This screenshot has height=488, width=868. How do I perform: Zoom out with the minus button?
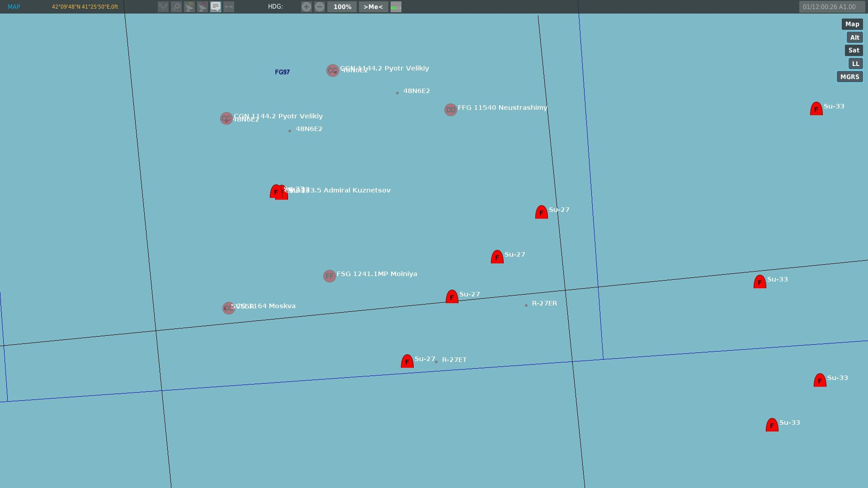320,7
